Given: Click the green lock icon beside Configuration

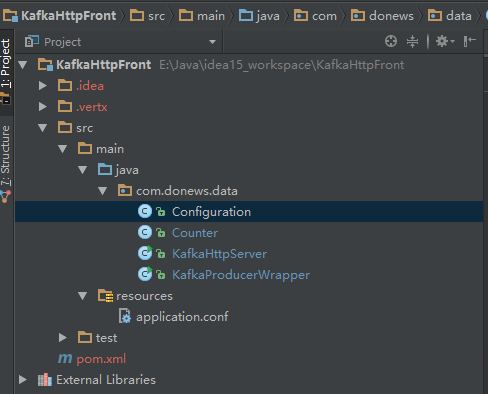Looking at the screenshot, I should click(x=160, y=212).
